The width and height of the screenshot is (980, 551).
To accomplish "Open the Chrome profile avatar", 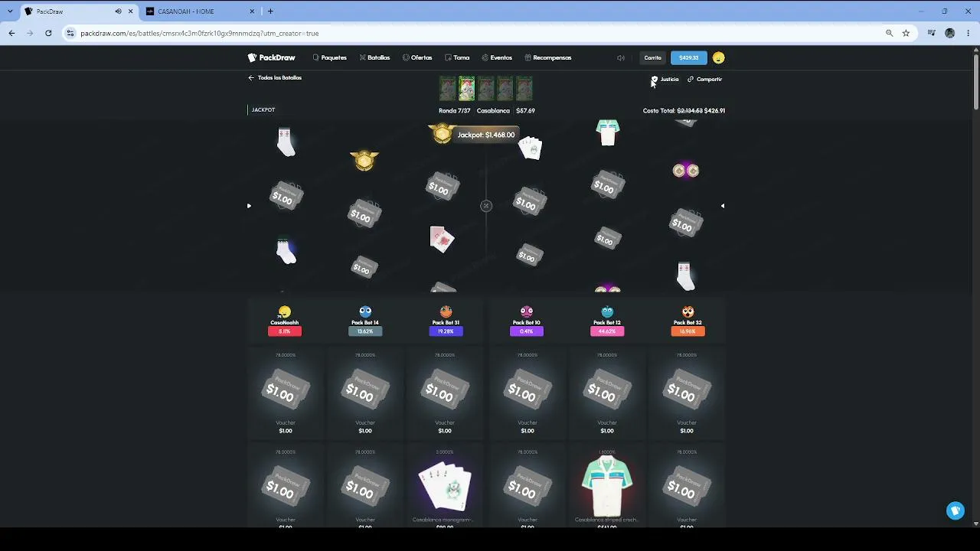I will [950, 33].
